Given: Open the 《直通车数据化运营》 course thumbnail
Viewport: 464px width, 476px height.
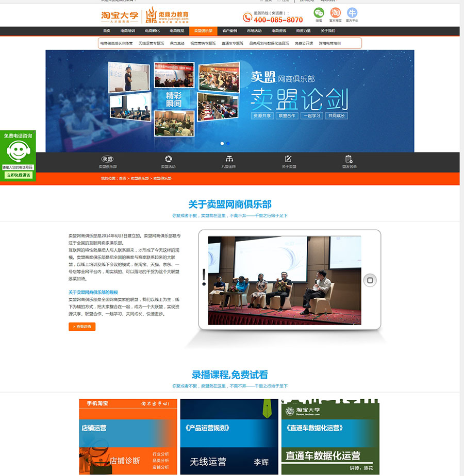Looking at the screenshot, I should [330, 436].
